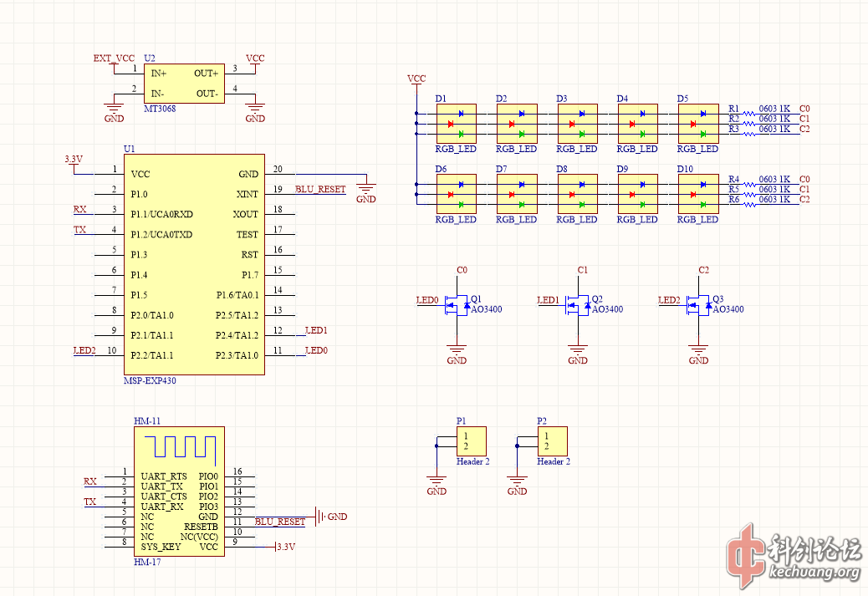Click the XOUT pin name on U1

(x=245, y=214)
